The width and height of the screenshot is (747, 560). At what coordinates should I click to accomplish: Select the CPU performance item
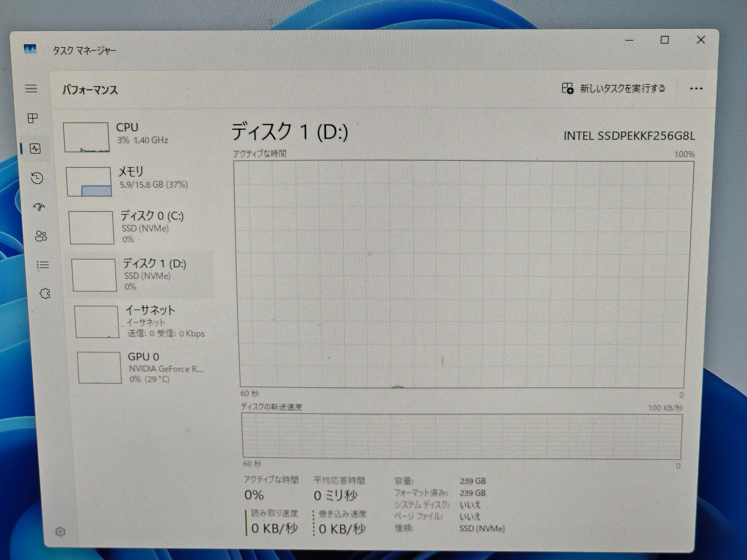point(135,137)
